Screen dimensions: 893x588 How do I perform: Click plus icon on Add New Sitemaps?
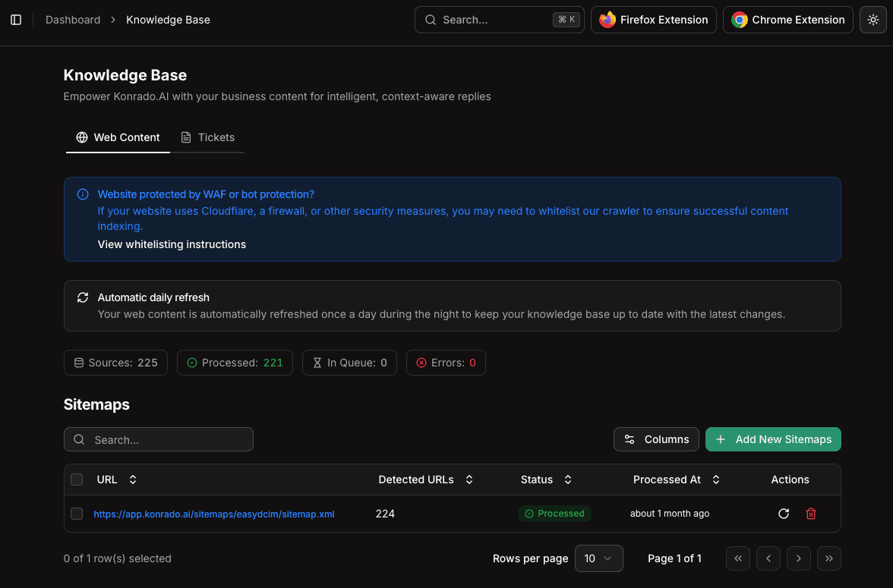click(721, 439)
